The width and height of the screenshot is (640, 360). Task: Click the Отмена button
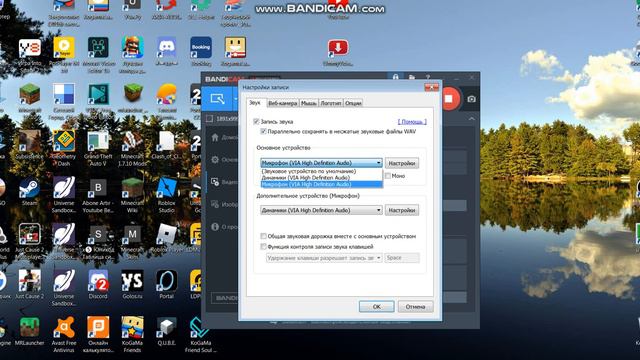click(x=416, y=307)
